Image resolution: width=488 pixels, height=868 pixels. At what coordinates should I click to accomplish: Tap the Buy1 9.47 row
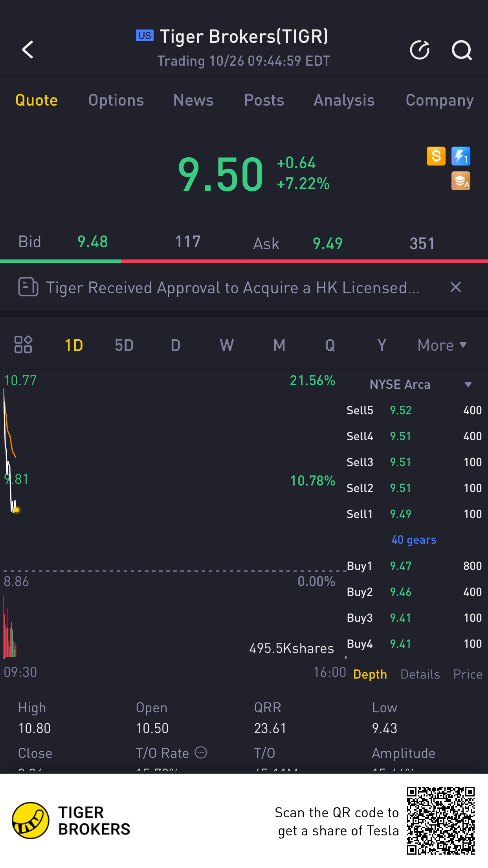[414, 566]
